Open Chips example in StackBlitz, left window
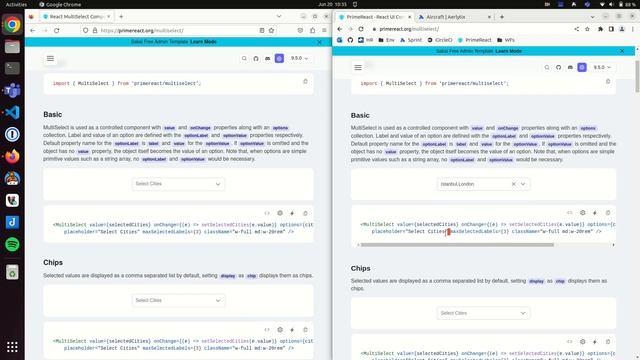 point(292,330)
